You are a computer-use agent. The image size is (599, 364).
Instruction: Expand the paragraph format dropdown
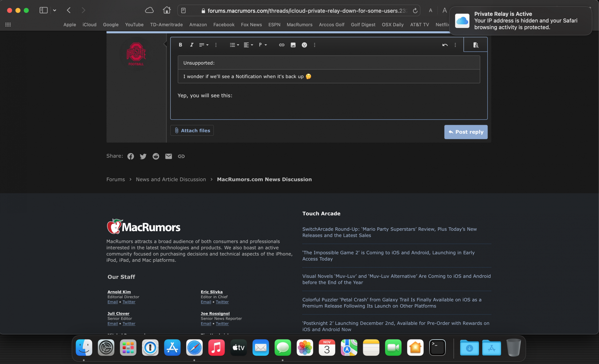pyautogui.click(x=263, y=45)
